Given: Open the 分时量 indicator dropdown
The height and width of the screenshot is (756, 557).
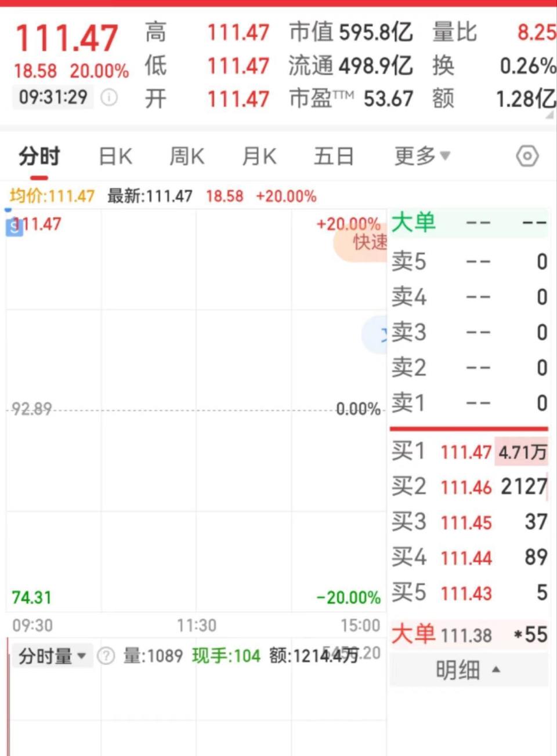Looking at the screenshot, I should (81, 656).
